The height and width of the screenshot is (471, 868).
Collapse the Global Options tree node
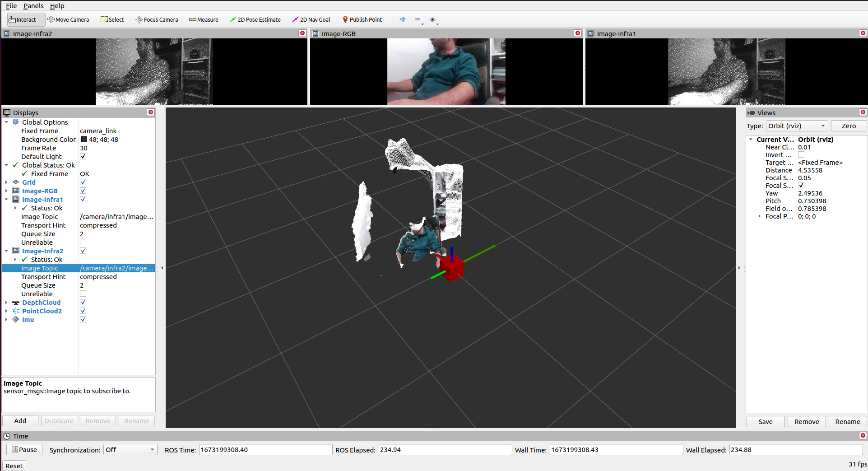(6, 122)
